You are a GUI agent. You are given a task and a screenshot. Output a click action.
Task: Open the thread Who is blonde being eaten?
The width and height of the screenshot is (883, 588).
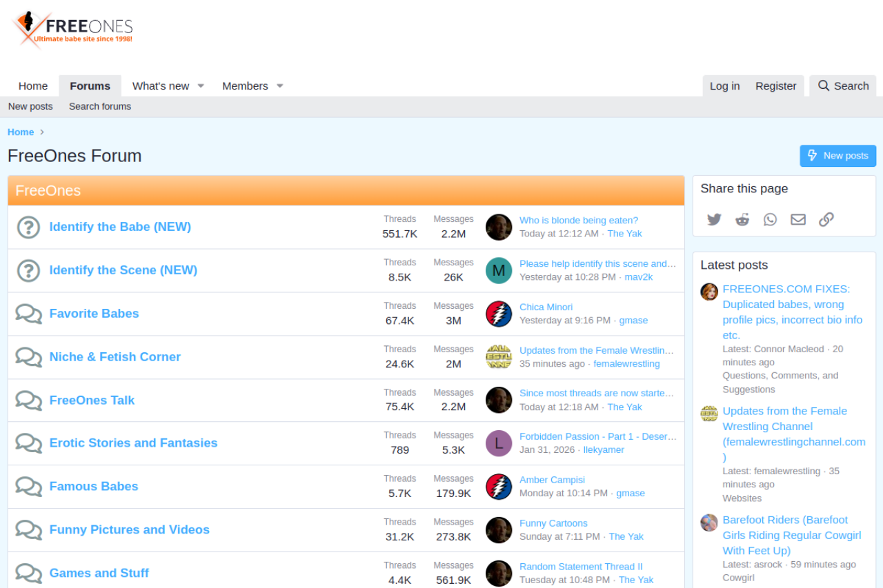[578, 220]
